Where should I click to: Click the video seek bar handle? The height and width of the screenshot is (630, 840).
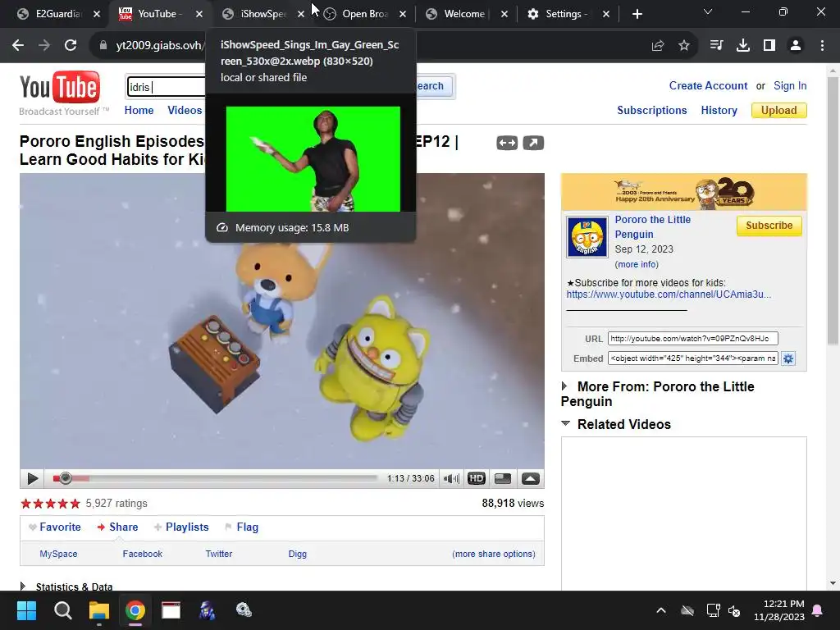pyautogui.click(x=66, y=478)
